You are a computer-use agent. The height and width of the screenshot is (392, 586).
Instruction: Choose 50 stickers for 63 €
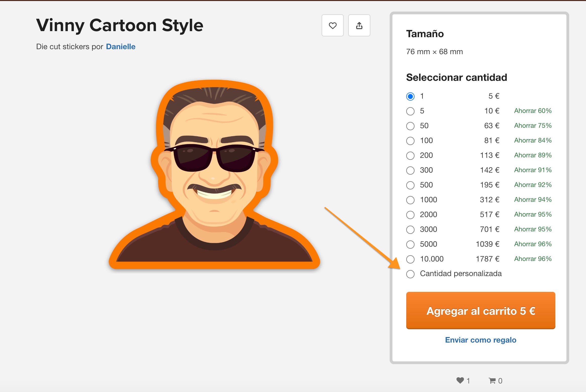[x=410, y=126]
